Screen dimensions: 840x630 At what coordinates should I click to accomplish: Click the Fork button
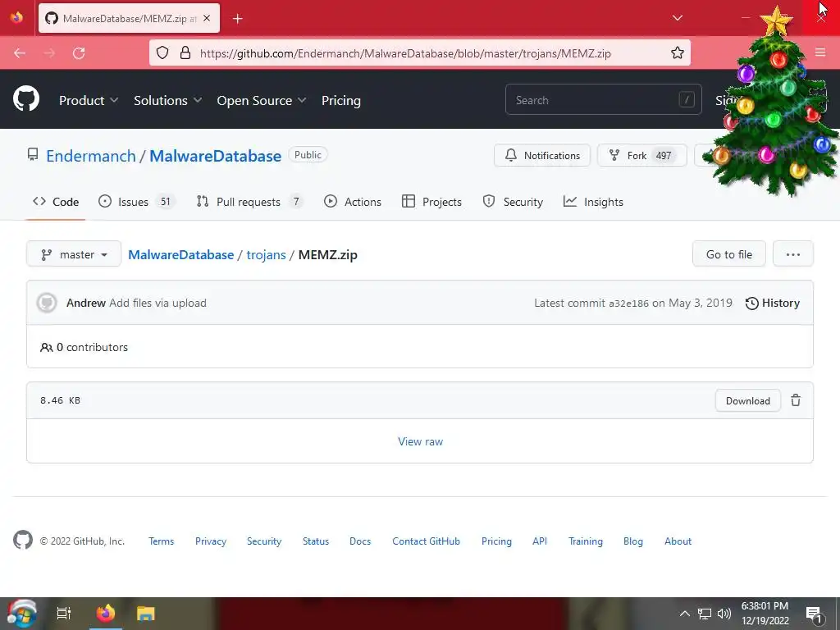(641, 155)
